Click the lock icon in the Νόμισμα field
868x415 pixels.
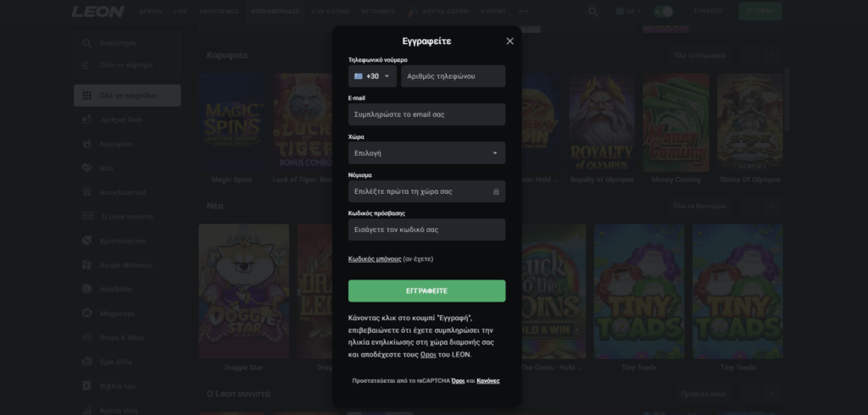(496, 191)
